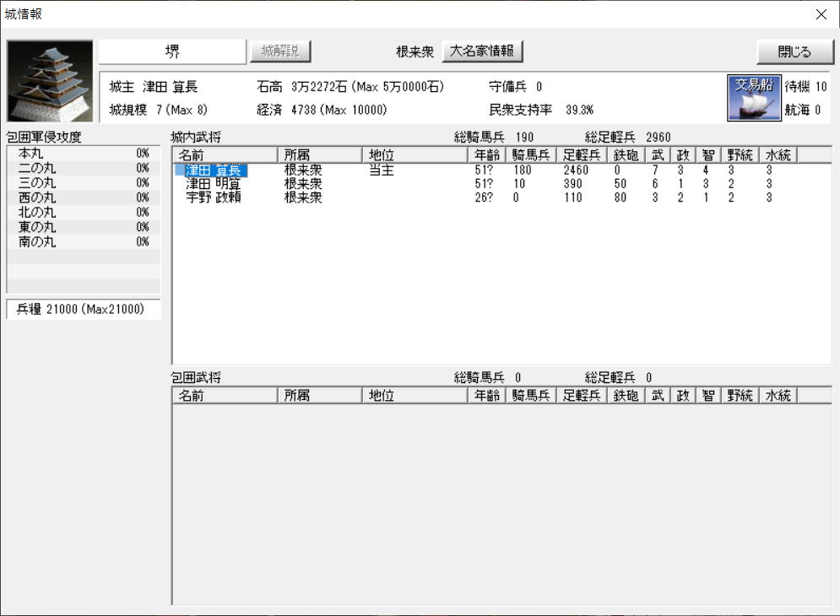Click the castle thumbnail image
Viewport: 840px width, 616px height.
50,82
